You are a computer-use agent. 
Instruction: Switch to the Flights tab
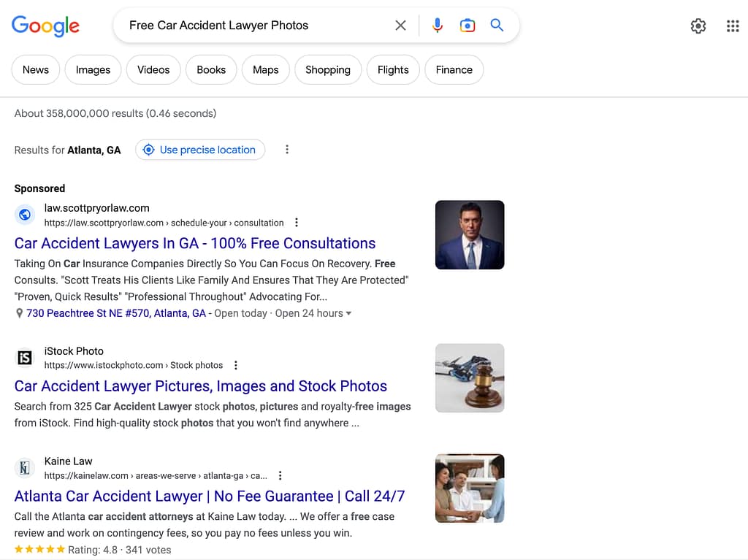393,69
